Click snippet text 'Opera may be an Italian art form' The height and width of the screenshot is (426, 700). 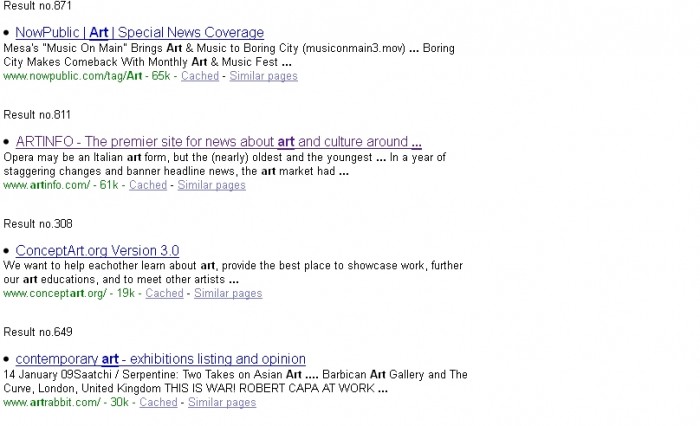click(86, 157)
